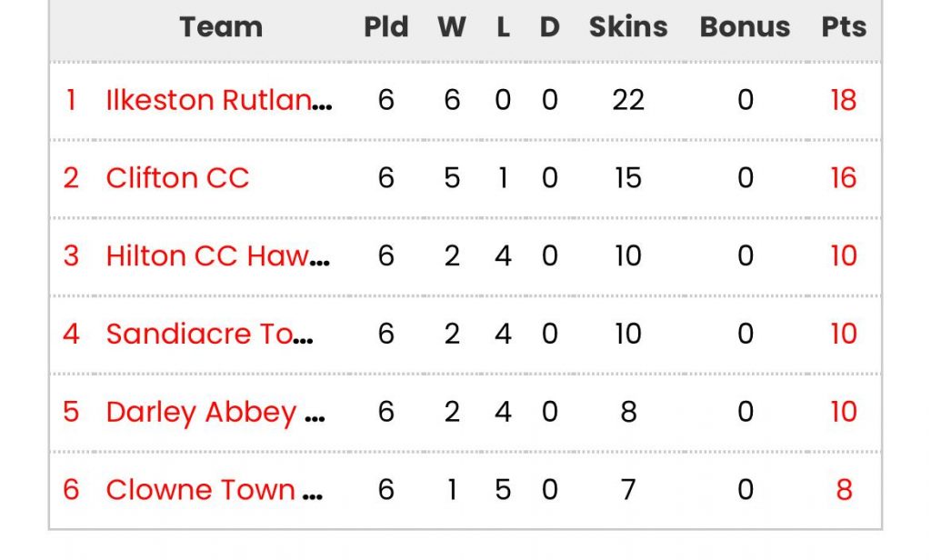Click the Bonus column header
The image size is (931, 560).
[746, 26]
